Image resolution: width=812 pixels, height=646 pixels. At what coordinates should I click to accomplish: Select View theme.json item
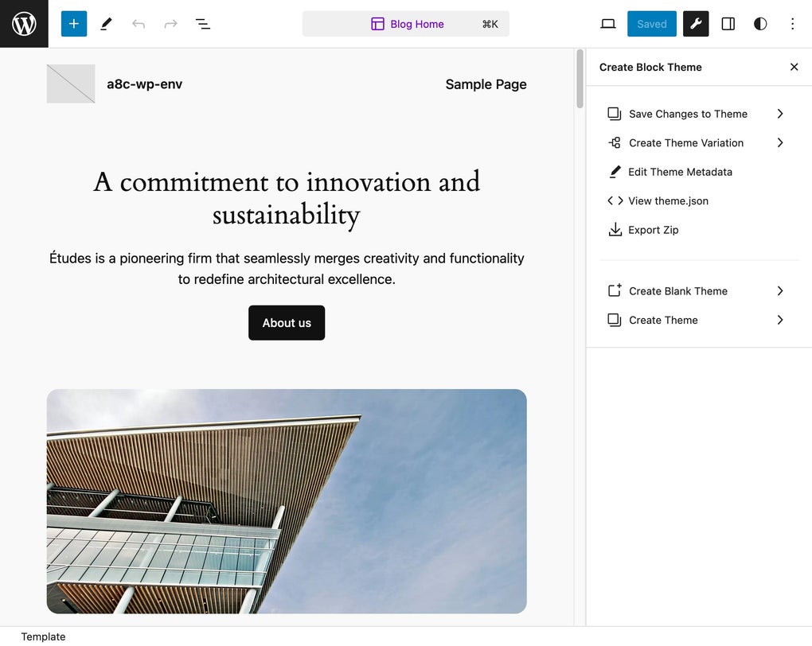click(667, 201)
